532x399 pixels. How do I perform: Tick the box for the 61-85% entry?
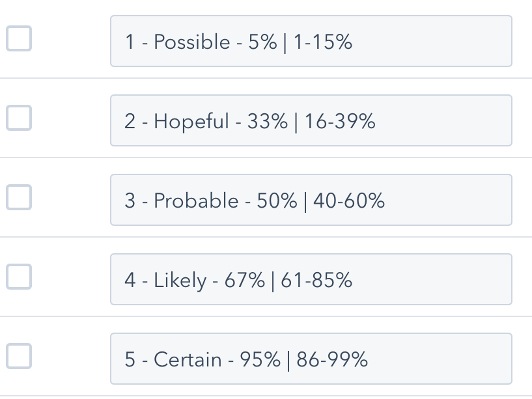[x=19, y=277]
